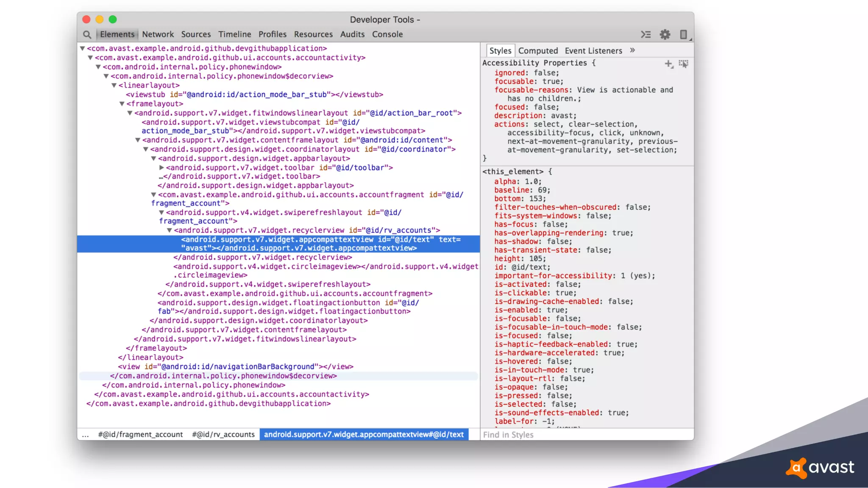
Task: Click the breadcrumb ellipsis overflow
Action: pos(85,434)
